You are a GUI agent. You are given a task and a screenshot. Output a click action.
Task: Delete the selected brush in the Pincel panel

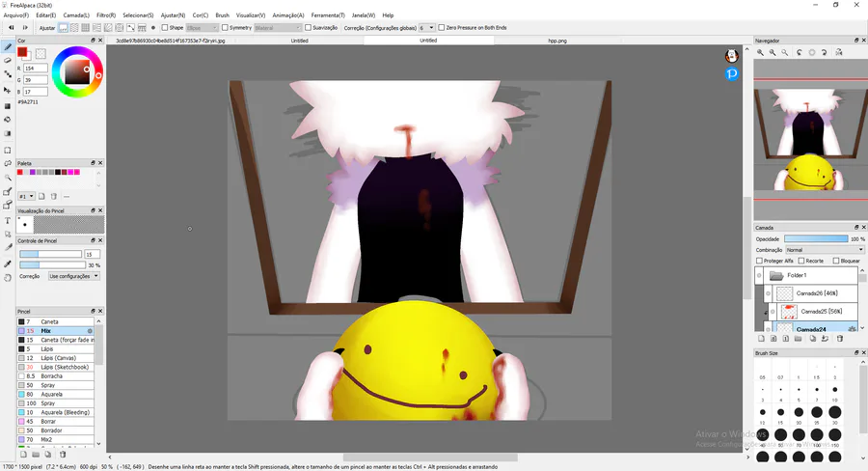point(63,455)
